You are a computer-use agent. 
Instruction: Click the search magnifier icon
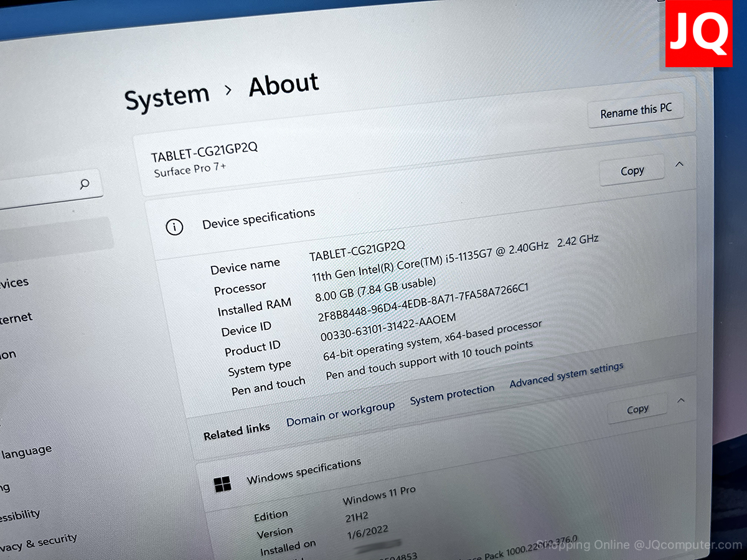[85, 184]
